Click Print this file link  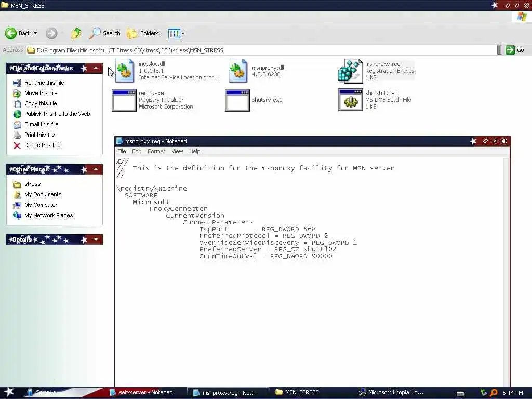click(39, 135)
